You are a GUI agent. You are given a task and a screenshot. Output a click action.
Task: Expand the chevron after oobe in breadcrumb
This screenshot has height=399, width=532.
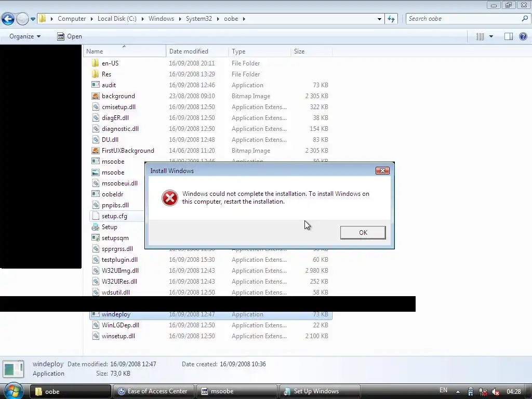[244, 19]
